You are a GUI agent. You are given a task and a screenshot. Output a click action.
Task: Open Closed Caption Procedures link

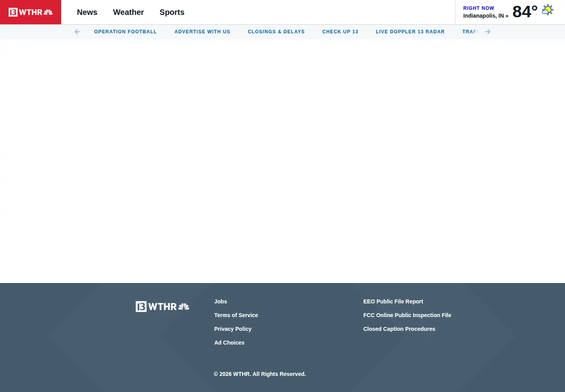[x=399, y=329]
